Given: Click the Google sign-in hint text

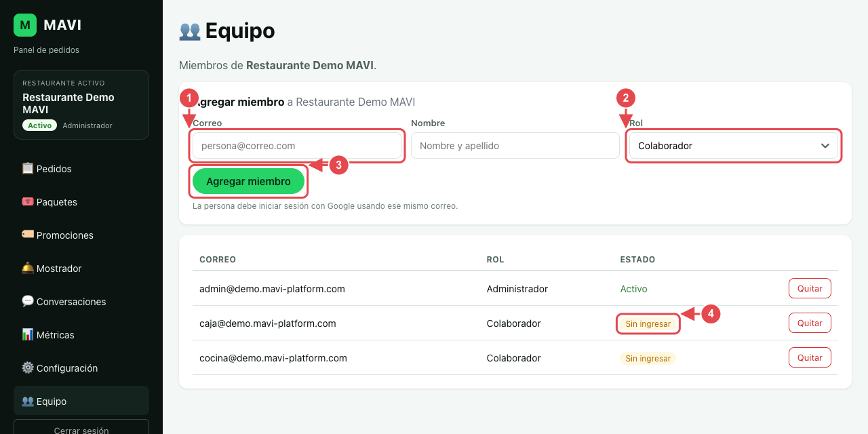Looking at the screenshot, I should point(325,205).
